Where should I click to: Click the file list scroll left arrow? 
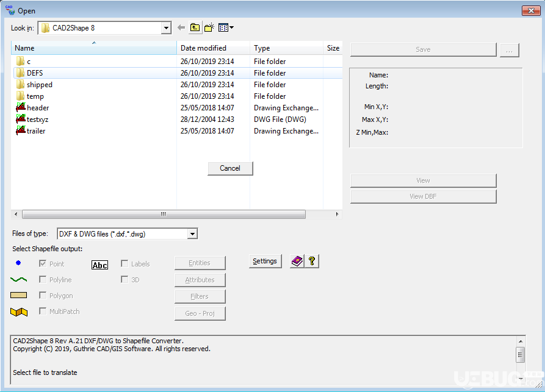click(x=16, y=214)
